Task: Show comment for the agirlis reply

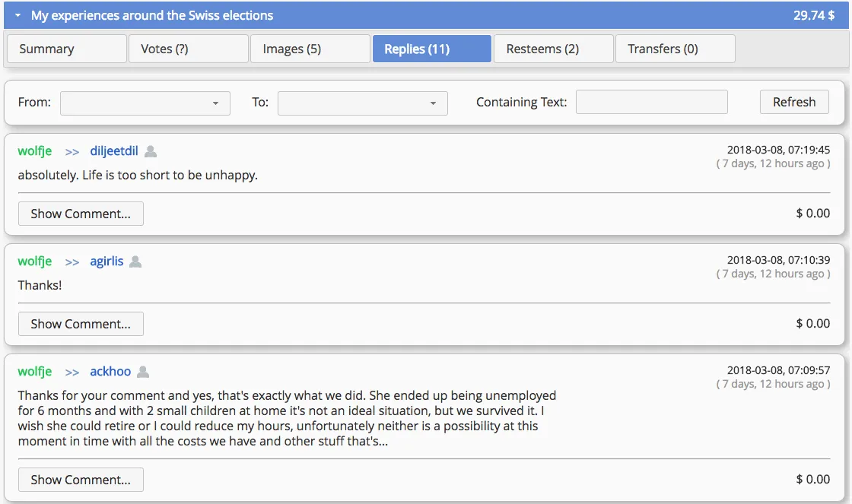Action: pos(81,324)
